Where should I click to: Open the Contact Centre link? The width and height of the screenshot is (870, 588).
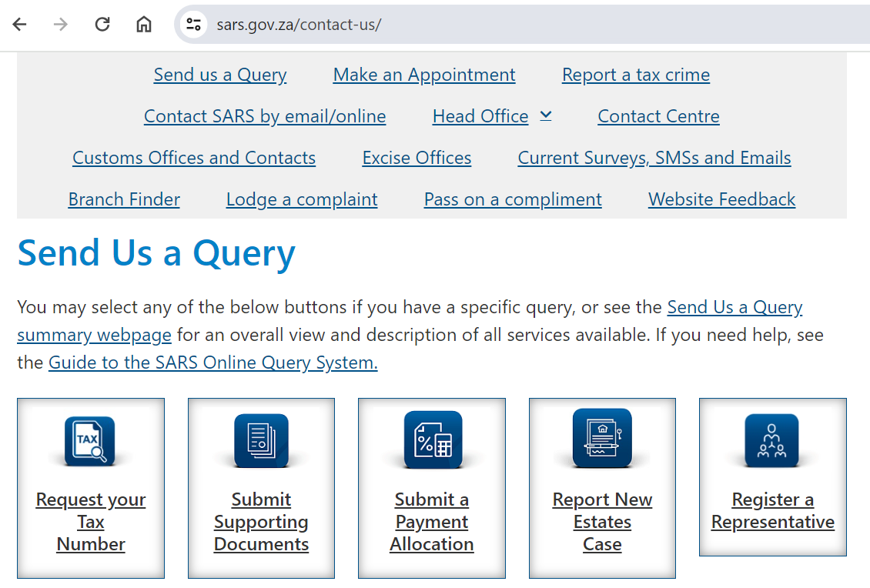point(658,116)
